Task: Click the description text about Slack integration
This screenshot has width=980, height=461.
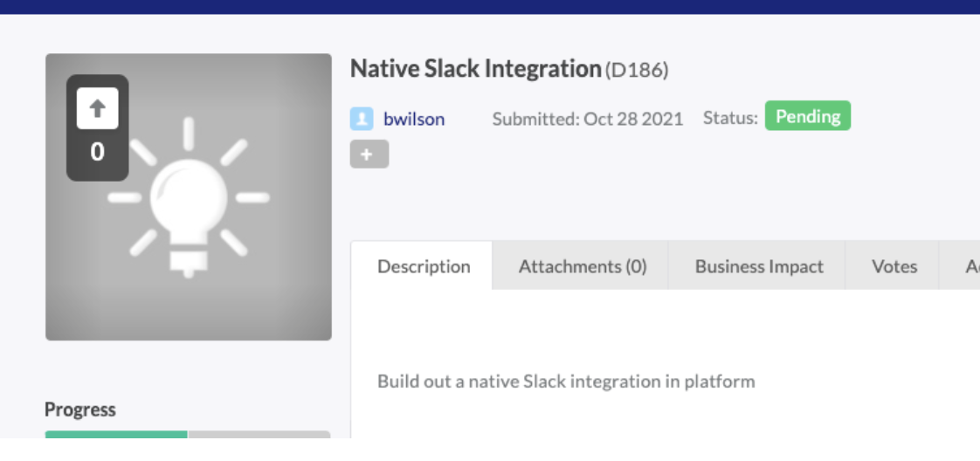Action: 566,381
